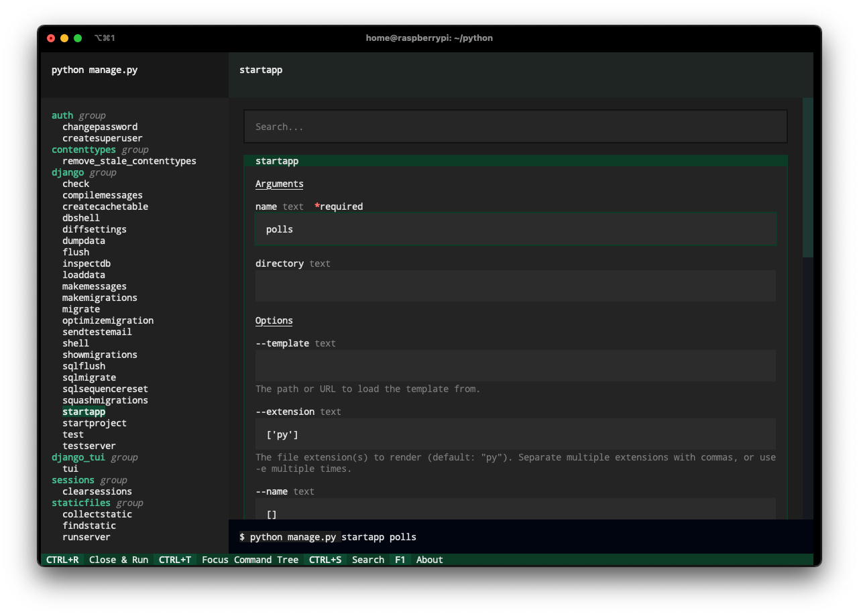Click the name field containing polls
The width and height of the screenshot is (859, 616).
pyautogui.click(x=516, y=229)
